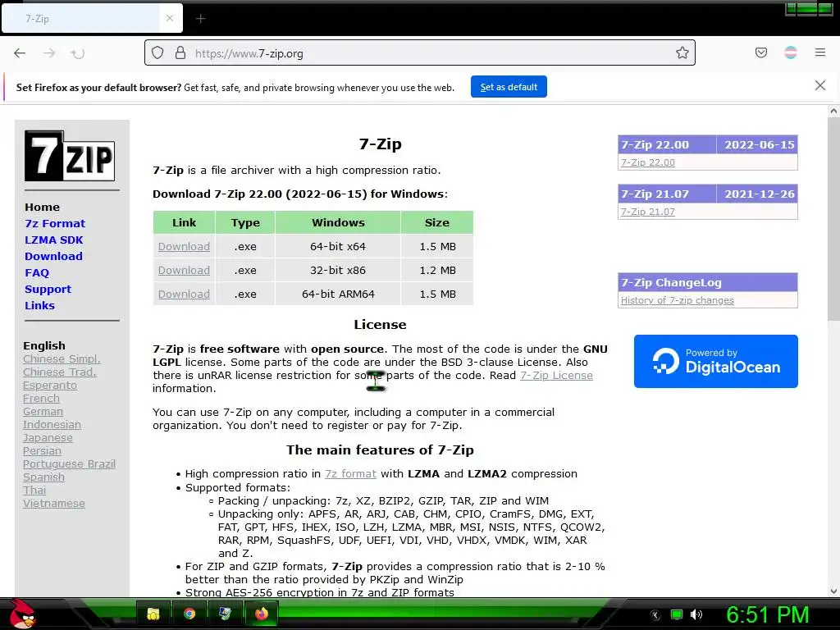Screen dimensions: 840x630
Task: Download the 64-bit ARM64 .exe
Action: coord(184,294)
